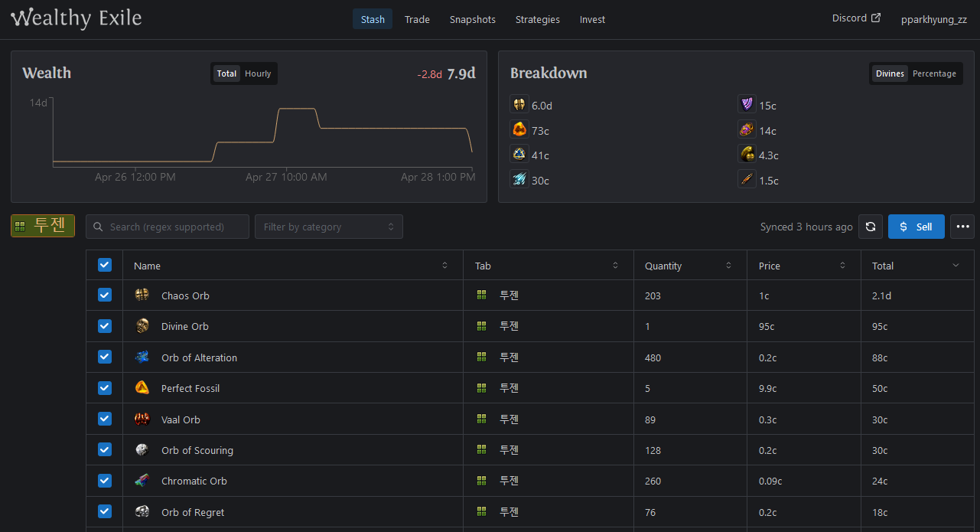Sort by the Name column arrows

click(x=445, y=266)
